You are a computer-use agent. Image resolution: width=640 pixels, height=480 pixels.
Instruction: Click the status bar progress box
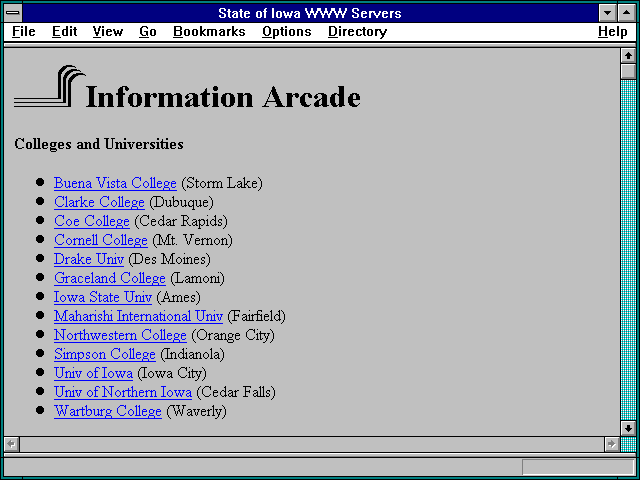[578, 467]
